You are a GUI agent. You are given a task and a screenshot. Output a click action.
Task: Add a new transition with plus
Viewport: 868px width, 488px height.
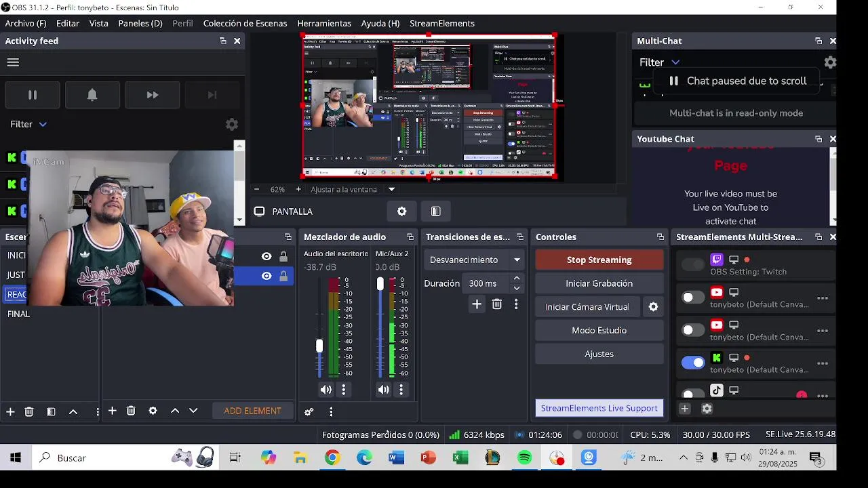tap(477, 305)
